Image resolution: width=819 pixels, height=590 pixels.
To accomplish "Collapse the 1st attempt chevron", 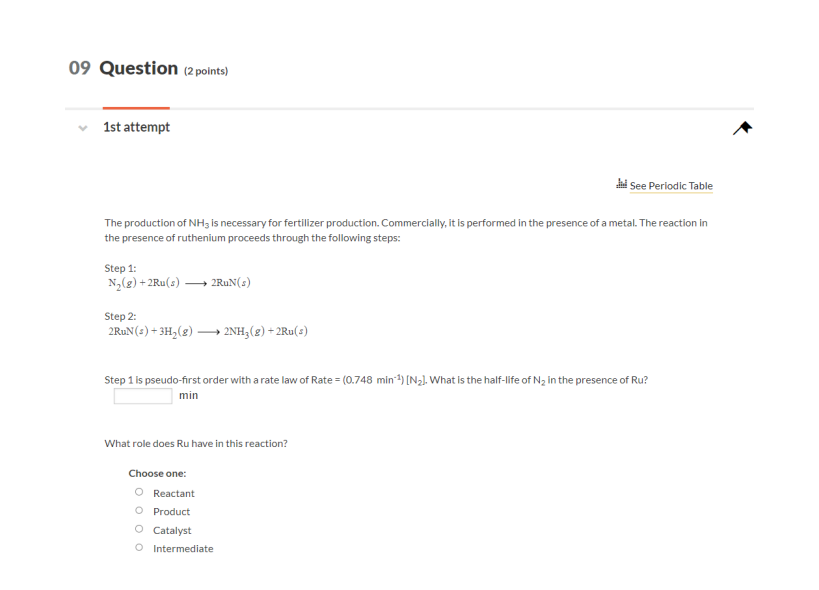I will click(x=83, y=128).
